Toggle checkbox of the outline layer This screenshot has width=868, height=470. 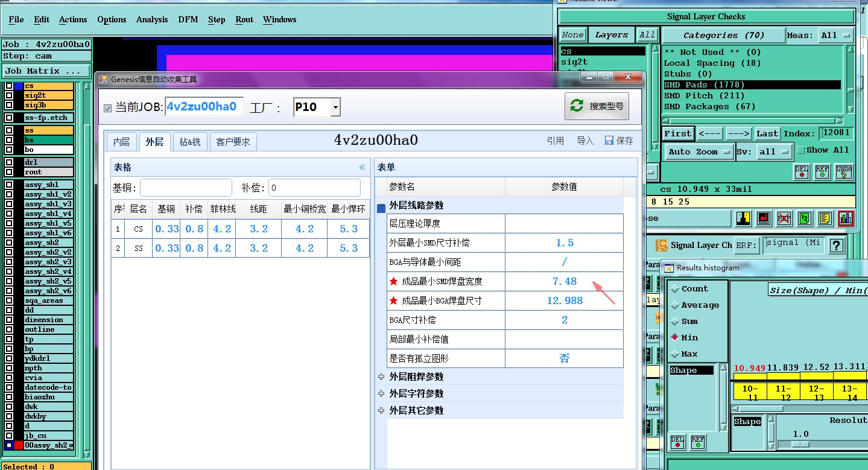(9, 329)
